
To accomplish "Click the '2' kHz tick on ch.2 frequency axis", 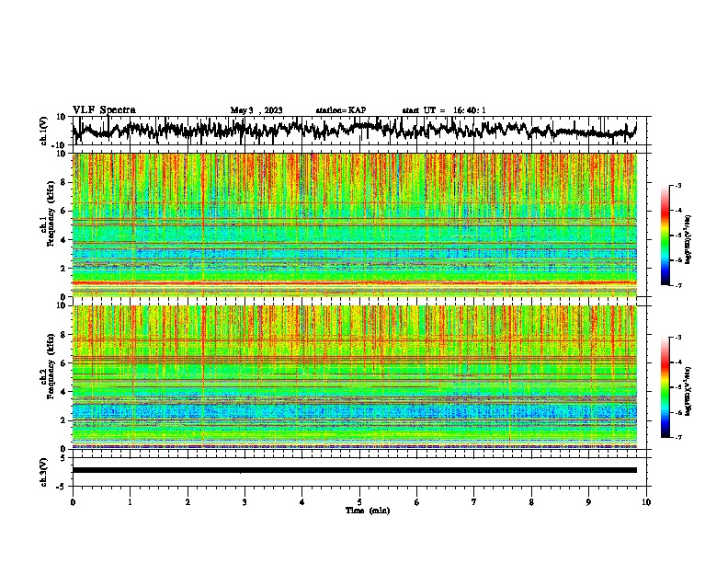I will [x=63, y=420].
